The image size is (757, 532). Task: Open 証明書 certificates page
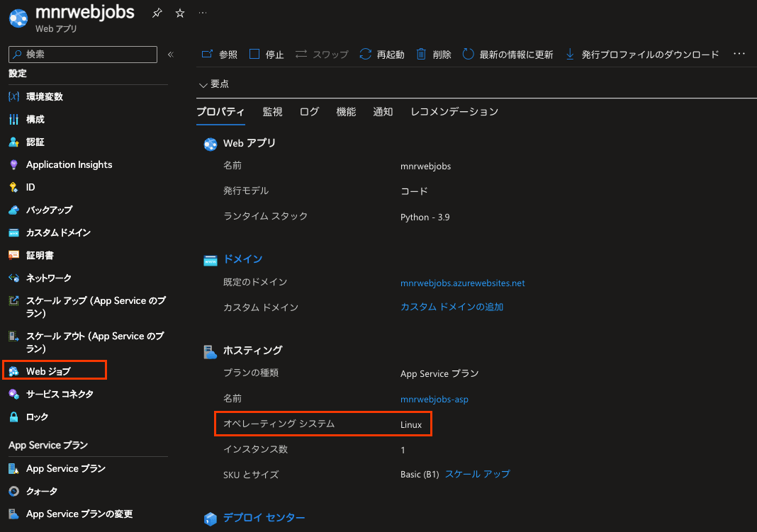coord(40,255)
